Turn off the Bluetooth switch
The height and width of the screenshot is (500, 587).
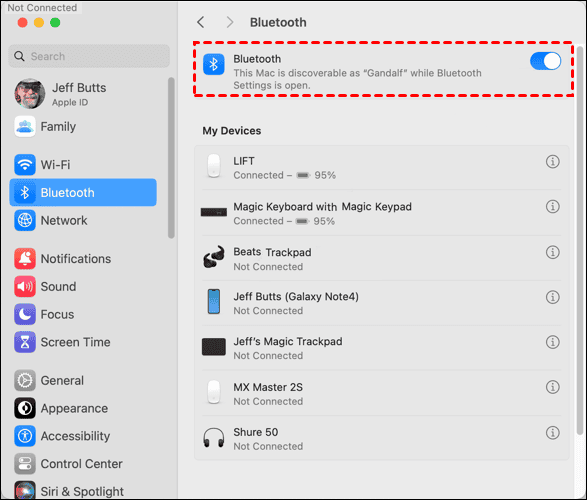point(545,61)
